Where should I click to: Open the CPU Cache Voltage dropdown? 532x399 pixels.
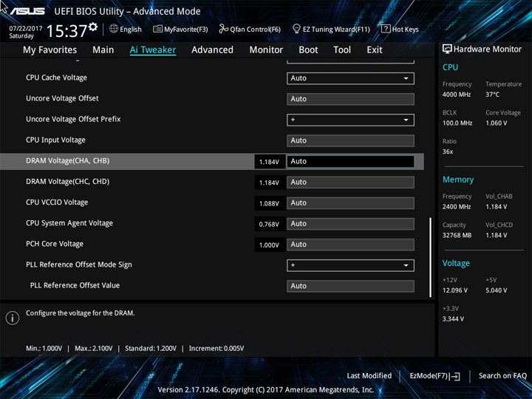350,78
